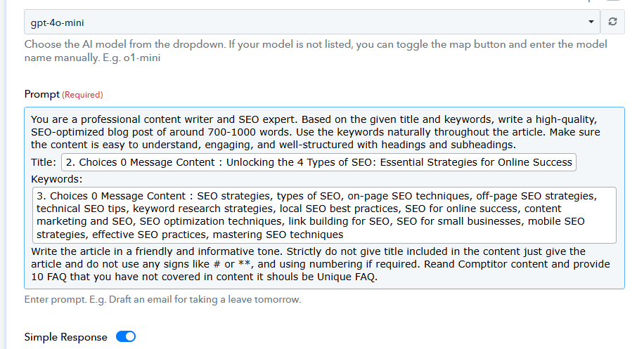Click the 'Choose the AI model' helper text
Viewport: 644px width, 349px height.
pyautogui.click(x=316, y=51)
